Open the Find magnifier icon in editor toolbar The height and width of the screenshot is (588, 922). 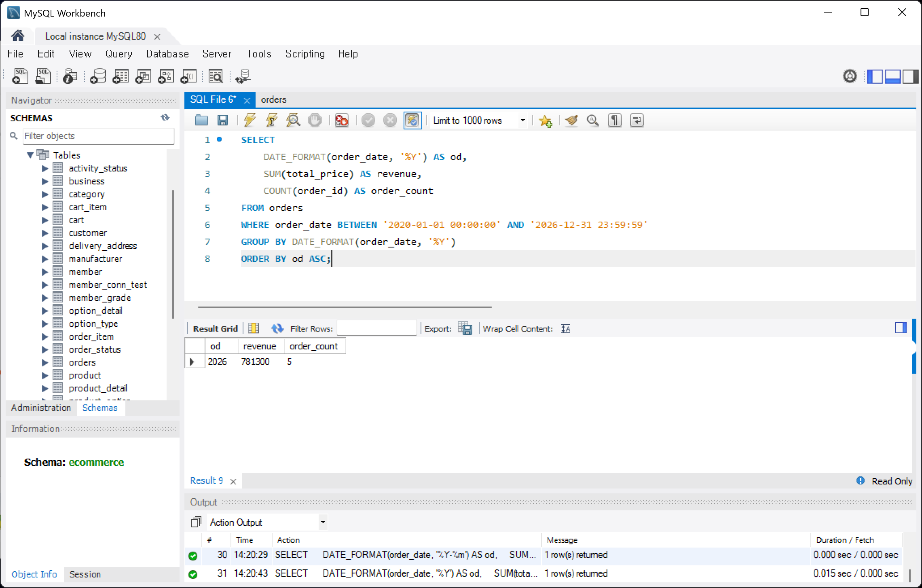593,120
